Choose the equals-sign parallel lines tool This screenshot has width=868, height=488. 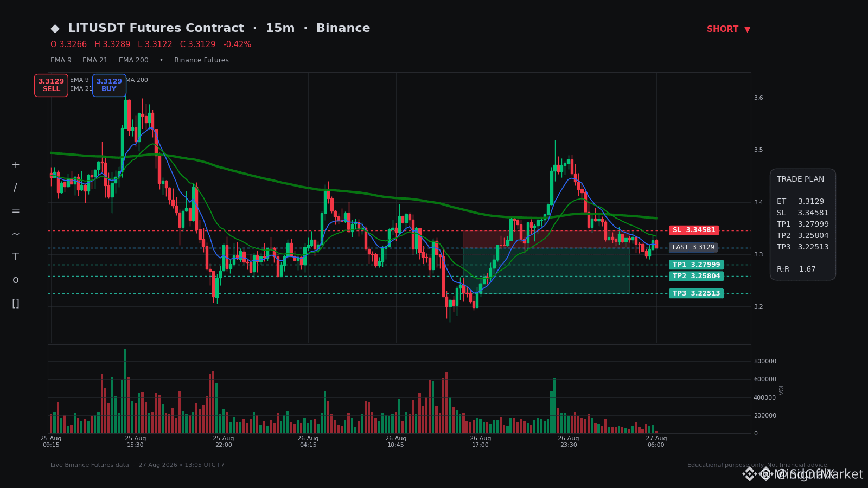coord(16,211)
